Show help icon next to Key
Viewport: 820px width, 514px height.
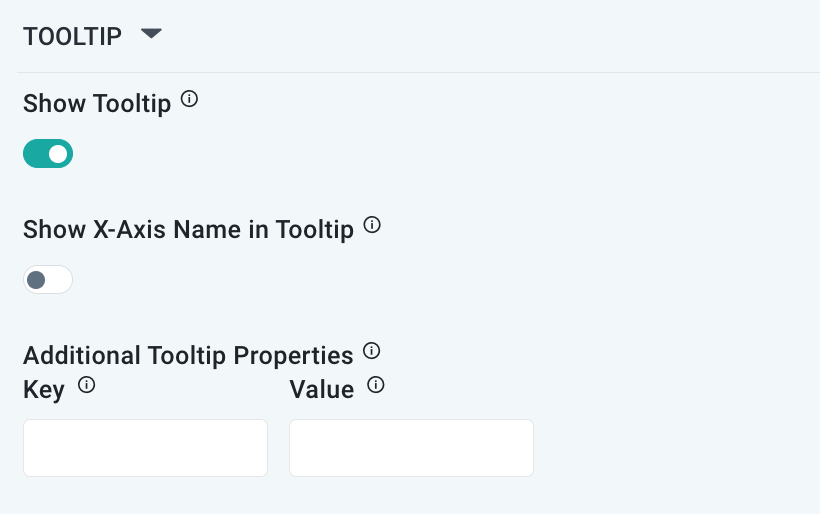pos(86,385)
